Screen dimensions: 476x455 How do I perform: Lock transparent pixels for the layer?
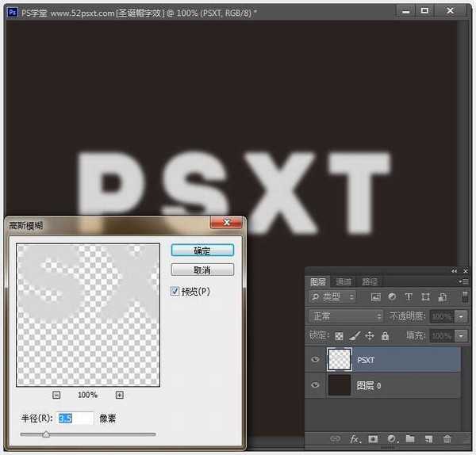[x=340, y=336]
